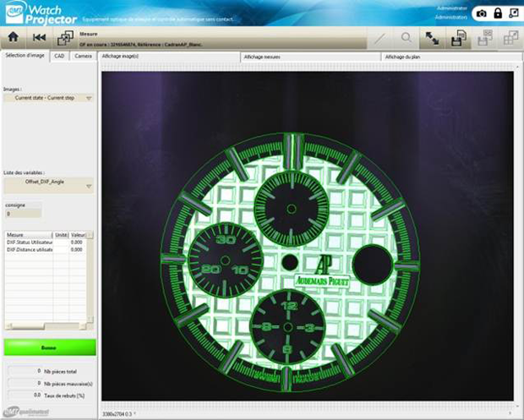The width and height of the screenshot is (524, 420).
Task: Click the top-right external window icon
Action: [x=513, y=14]
